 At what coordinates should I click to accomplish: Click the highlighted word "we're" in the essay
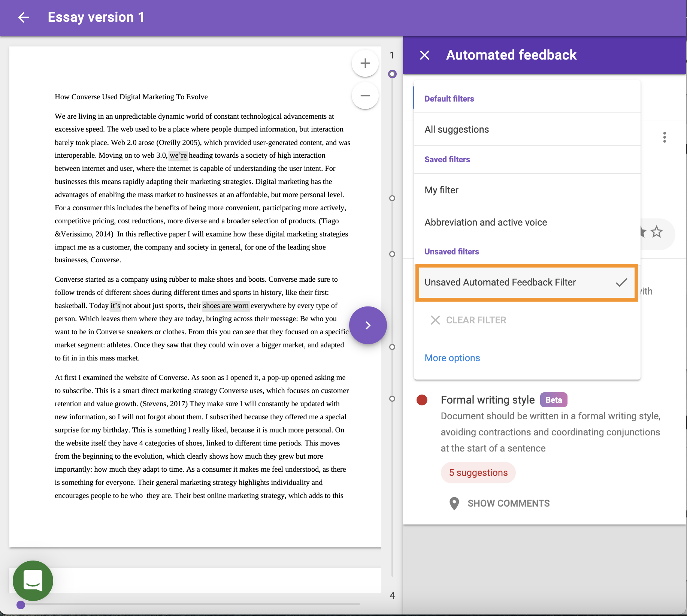tap(178, 155)
